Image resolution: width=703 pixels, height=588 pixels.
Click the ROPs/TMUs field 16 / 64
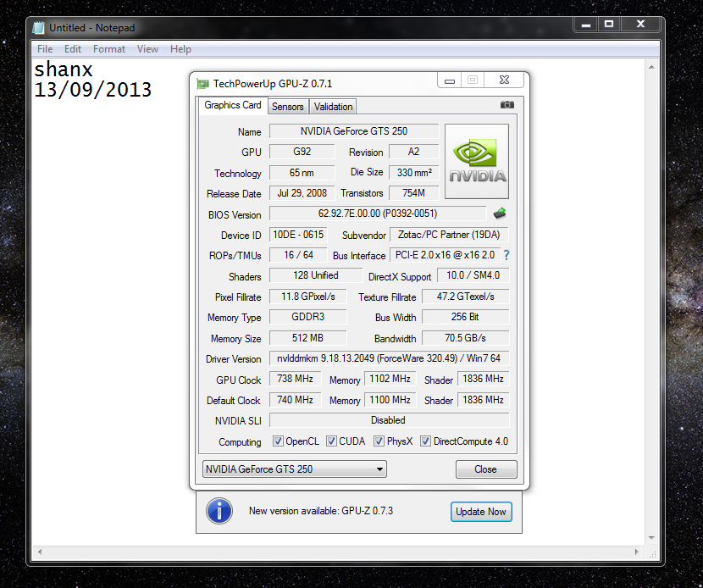tap(298, 255)
